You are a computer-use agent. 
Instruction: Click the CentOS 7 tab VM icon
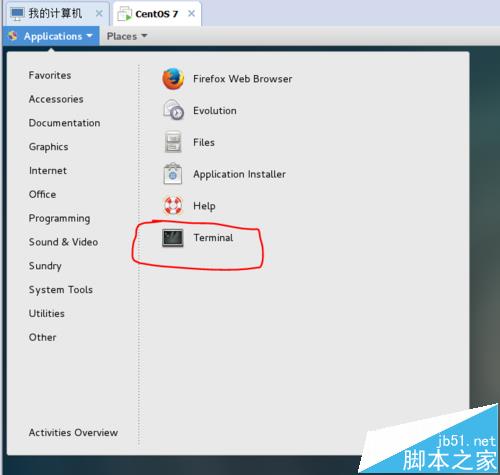click(125, 14)
